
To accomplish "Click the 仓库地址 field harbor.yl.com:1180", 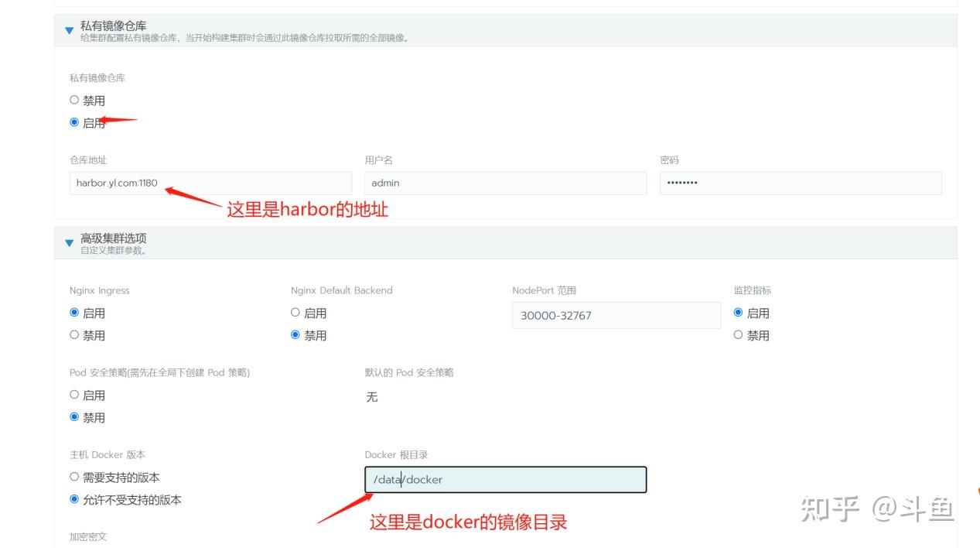I will (x=210, y=183).
